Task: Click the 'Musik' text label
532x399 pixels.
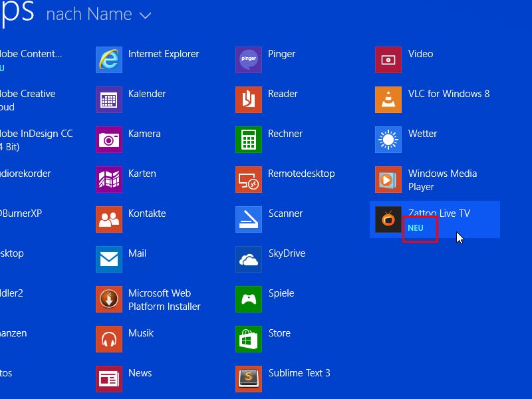Action: tap(141, 333)
